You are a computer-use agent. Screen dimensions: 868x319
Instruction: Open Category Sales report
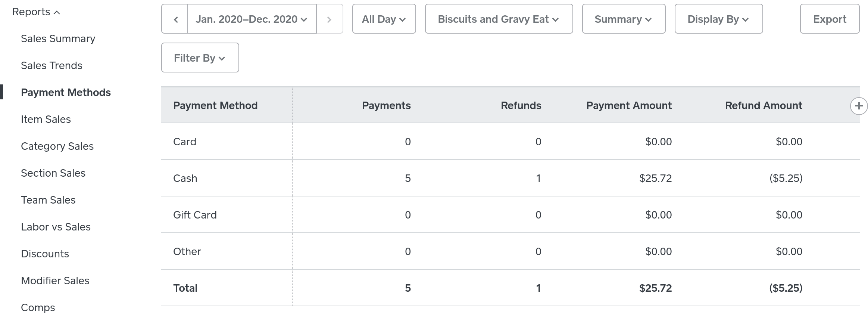(x=57, y=146)
